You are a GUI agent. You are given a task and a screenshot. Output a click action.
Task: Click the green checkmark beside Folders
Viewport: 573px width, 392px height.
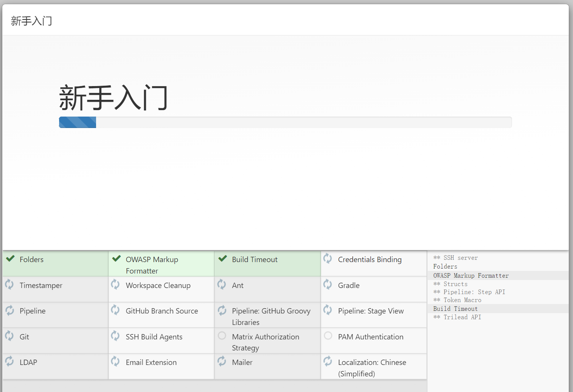10,259
